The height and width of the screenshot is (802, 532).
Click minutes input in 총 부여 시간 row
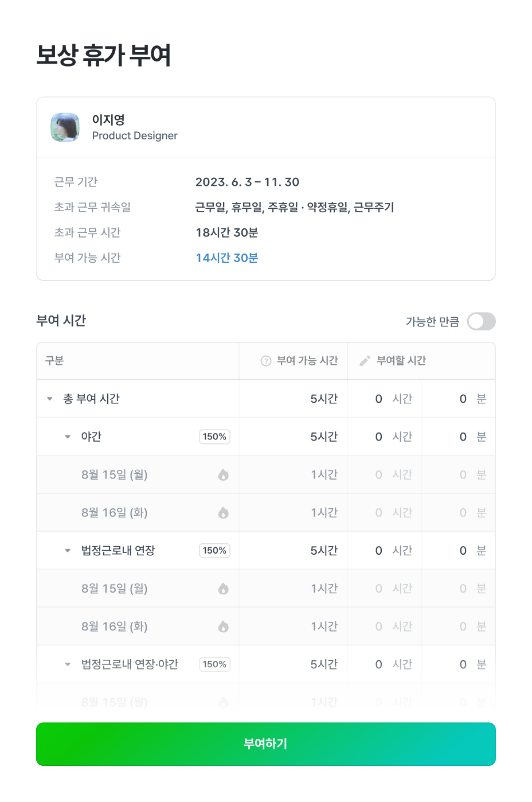click(x=463, y=399)
